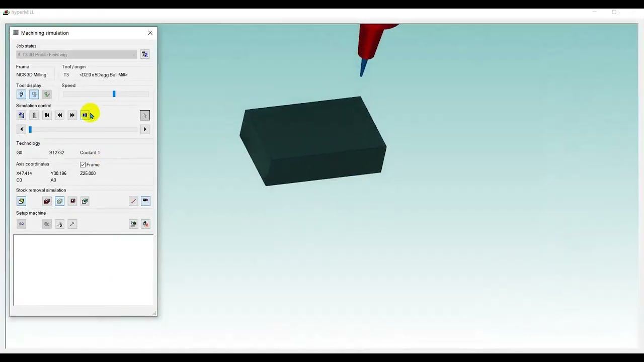Click inside the empty message output box
Image resolution: width=644 pixels, height=362 pixels.
tap(84, 270)
